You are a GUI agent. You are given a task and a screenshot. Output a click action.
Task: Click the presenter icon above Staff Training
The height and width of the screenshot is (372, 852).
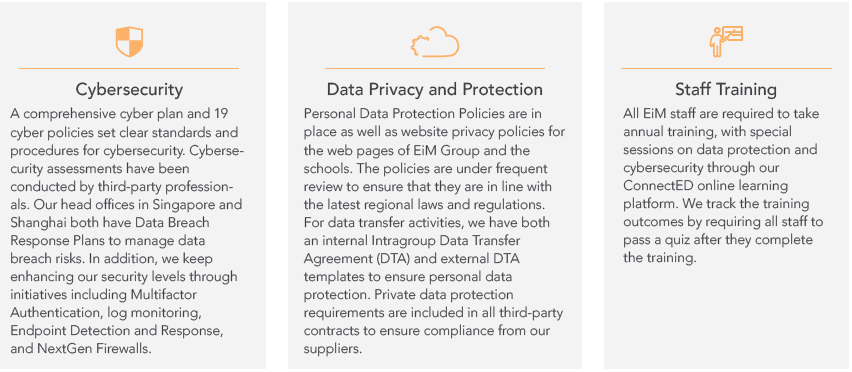[726, 41]
